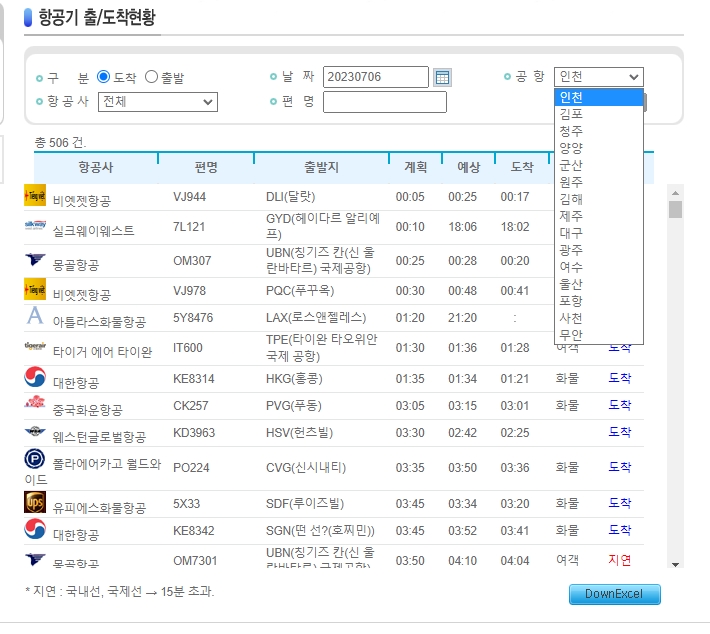Click flight number KD3963 cell

click(x=194, y=433)
